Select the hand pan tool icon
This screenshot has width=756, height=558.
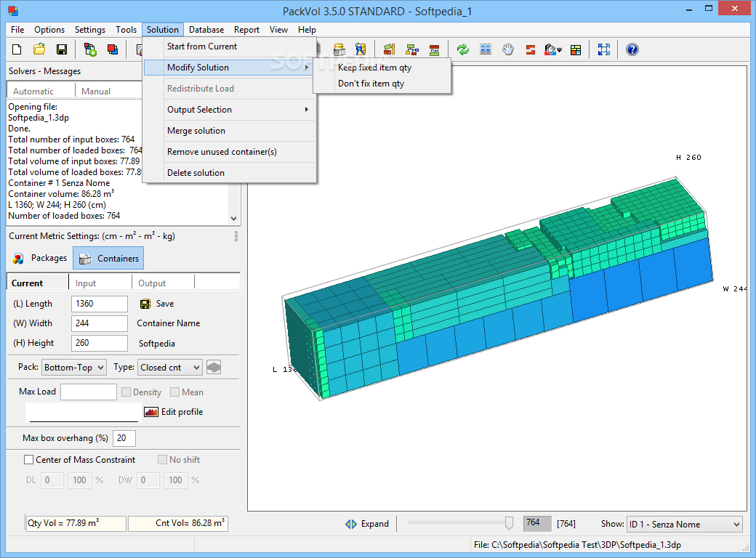click(508, 49)
